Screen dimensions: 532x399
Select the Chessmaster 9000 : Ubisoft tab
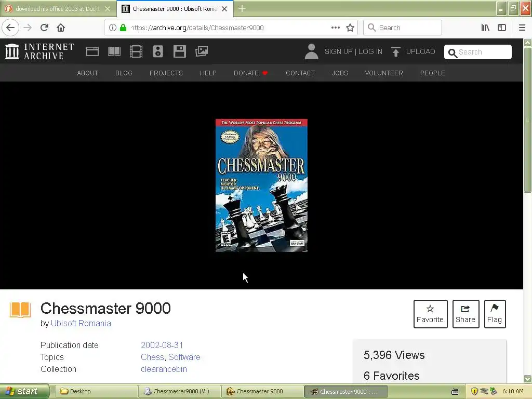tap(175, 9)
